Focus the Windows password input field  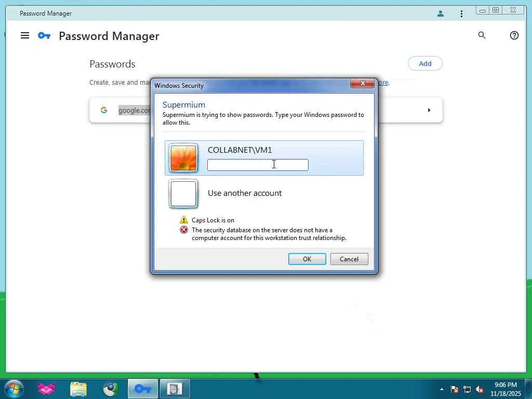tap(258, 165)
